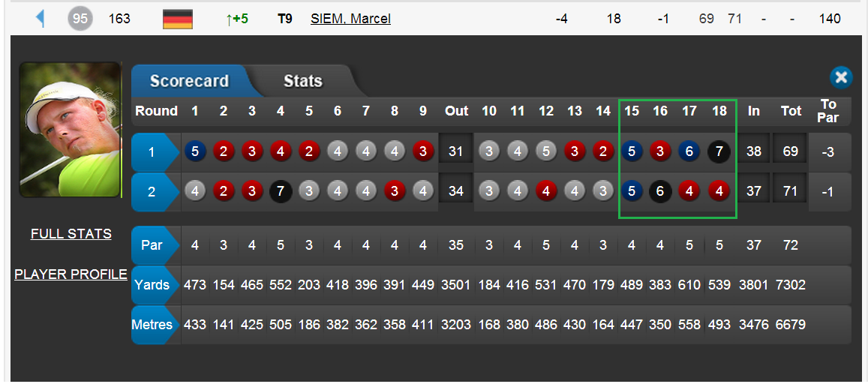Open the FULL STATS link
868x387 pixels.
click(71, 234)
